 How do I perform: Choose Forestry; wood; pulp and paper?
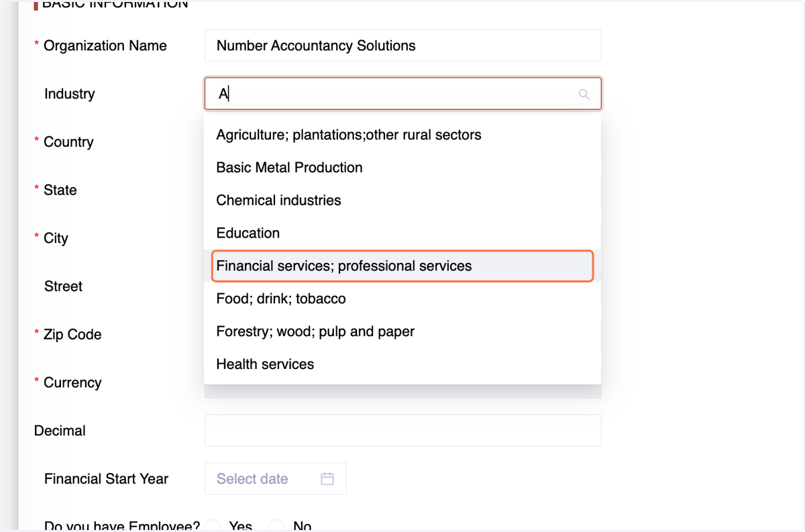402,332
